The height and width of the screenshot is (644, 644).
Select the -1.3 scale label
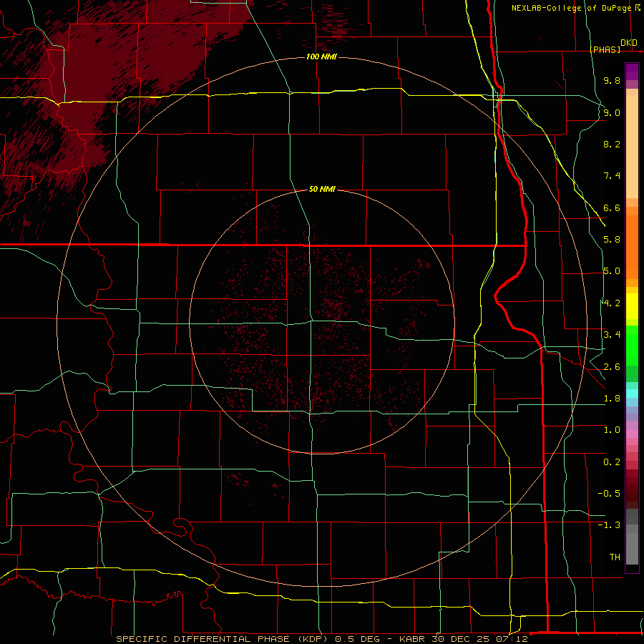609,525
